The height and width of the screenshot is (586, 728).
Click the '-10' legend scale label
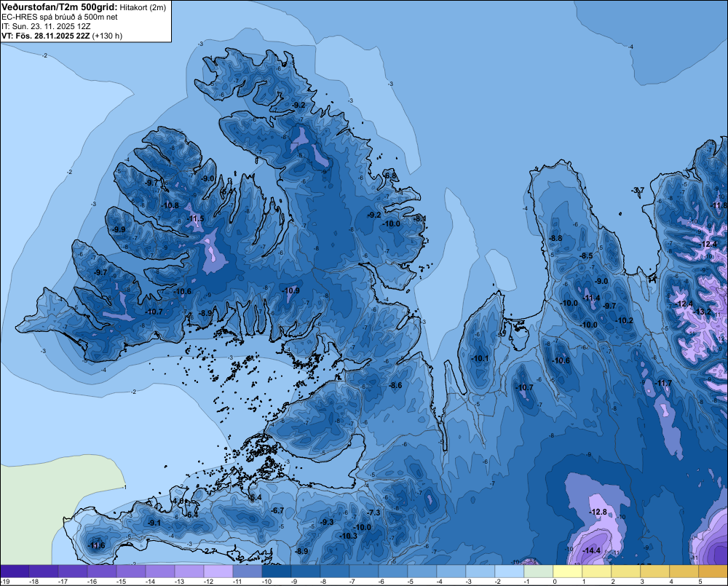(266, 582)
